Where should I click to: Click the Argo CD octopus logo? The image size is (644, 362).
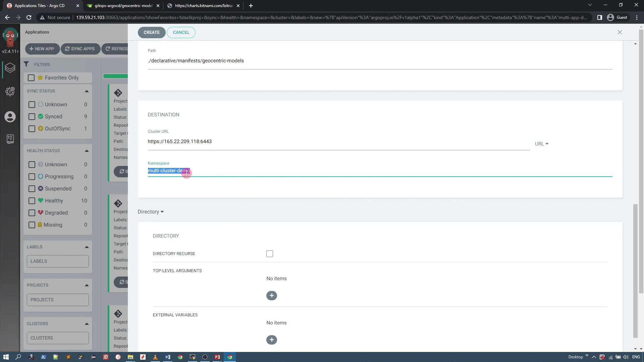coord(10,38)
